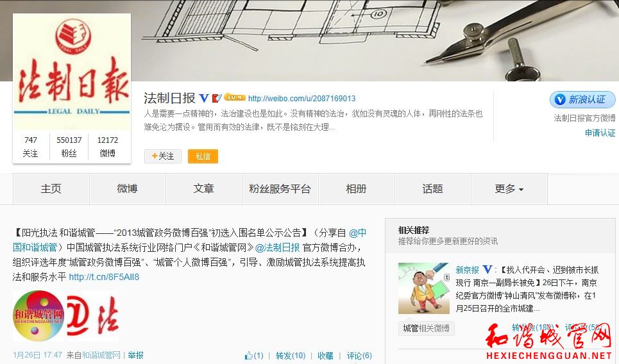Open the cartoon thumbnail in 相关推荐
The width and height of the screenshot is (619, 364).
click(x=423, y=288)
